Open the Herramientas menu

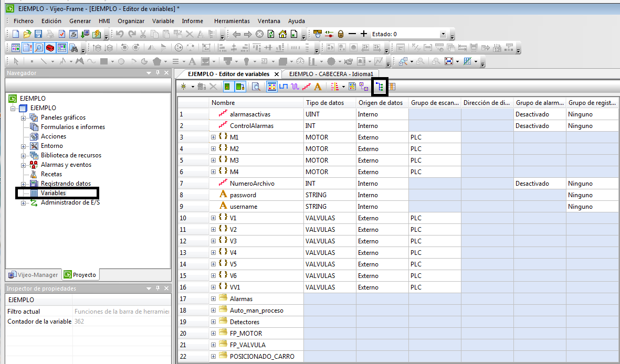(232, 21)
